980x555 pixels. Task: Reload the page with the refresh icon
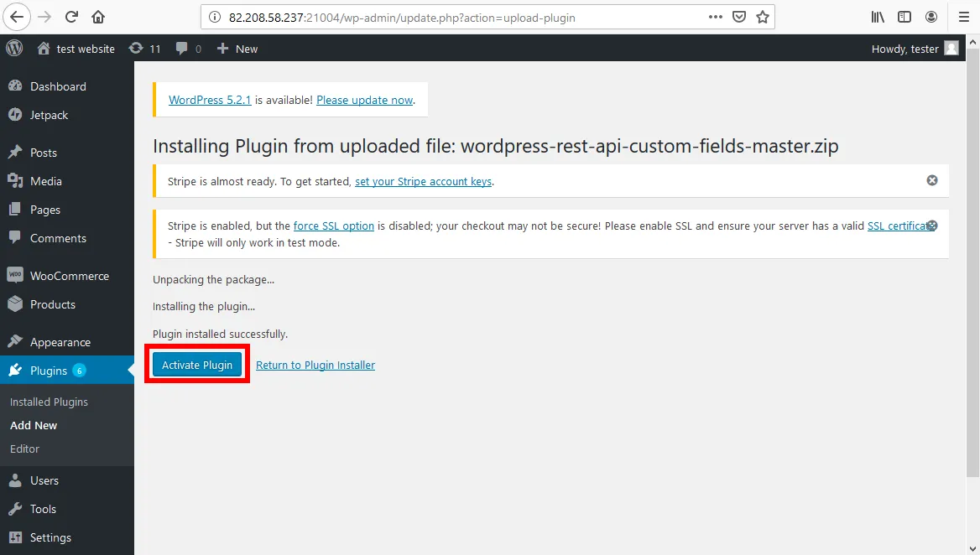pyautogui.click(x=71, y=17)
